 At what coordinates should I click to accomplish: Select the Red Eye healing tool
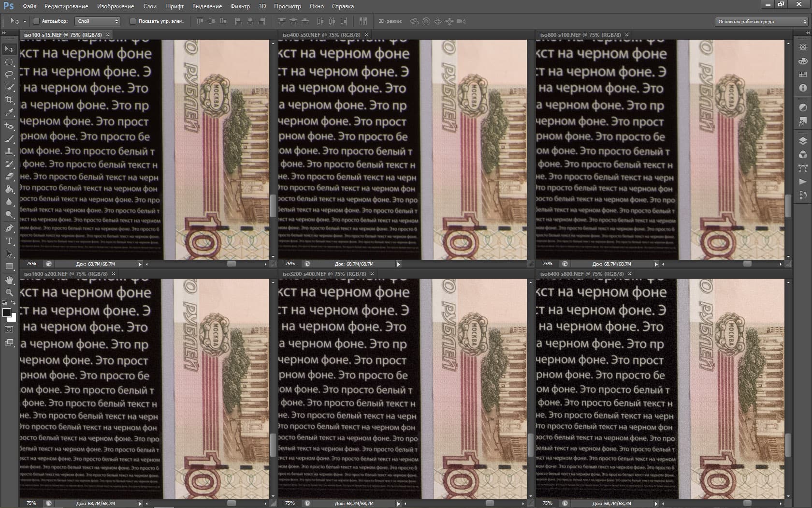click(9, 126)
